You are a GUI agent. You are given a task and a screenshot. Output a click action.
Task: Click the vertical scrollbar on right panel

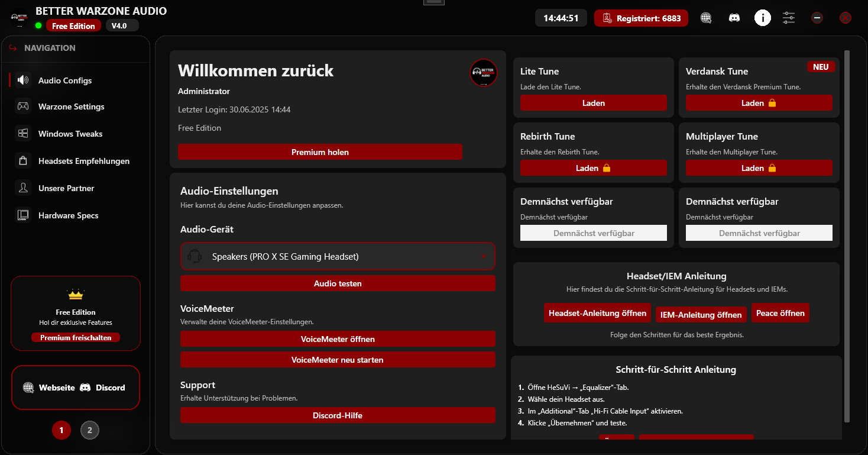click(x=847, y=236)
